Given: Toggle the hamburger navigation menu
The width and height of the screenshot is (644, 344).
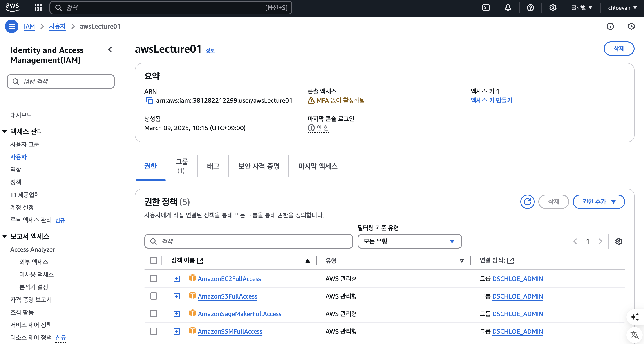Looking at the screenshot, I should coord(11,26).
